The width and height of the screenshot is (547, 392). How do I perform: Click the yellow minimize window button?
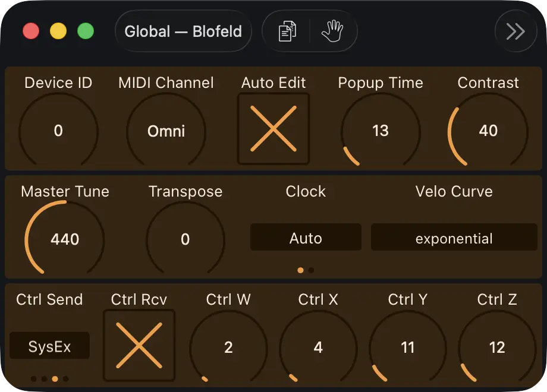tap(58, 31)
